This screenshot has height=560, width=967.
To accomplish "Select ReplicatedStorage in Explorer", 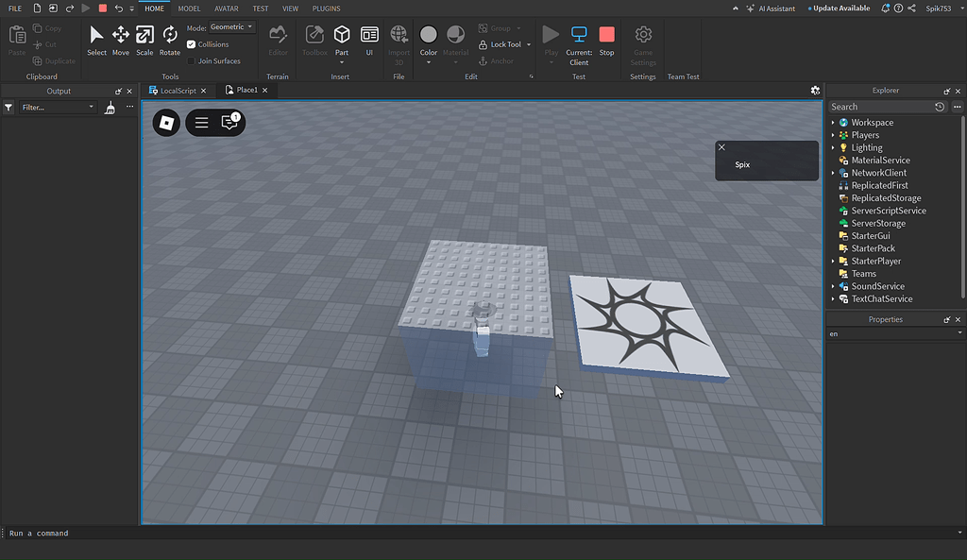I will pyautogui.click(x=886, y=198).
